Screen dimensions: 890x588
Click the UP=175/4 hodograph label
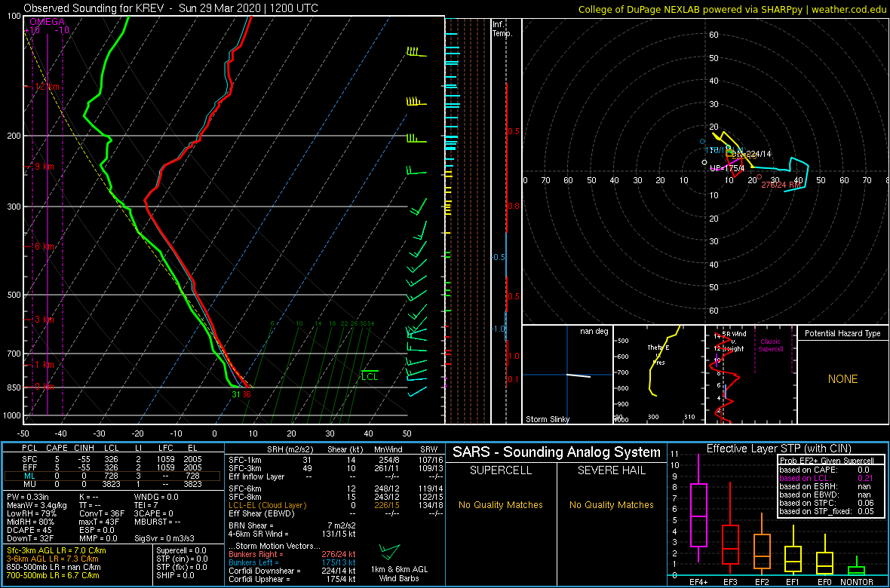(727, 169)
